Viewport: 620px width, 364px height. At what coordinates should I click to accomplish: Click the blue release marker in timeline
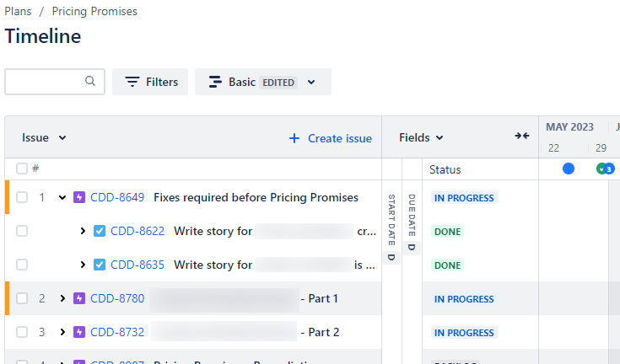[569, 169]
